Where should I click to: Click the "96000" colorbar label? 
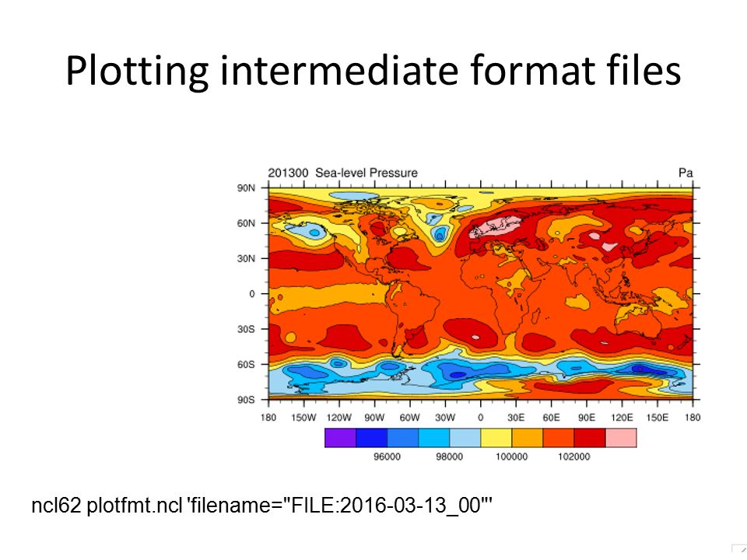(387, 457)
